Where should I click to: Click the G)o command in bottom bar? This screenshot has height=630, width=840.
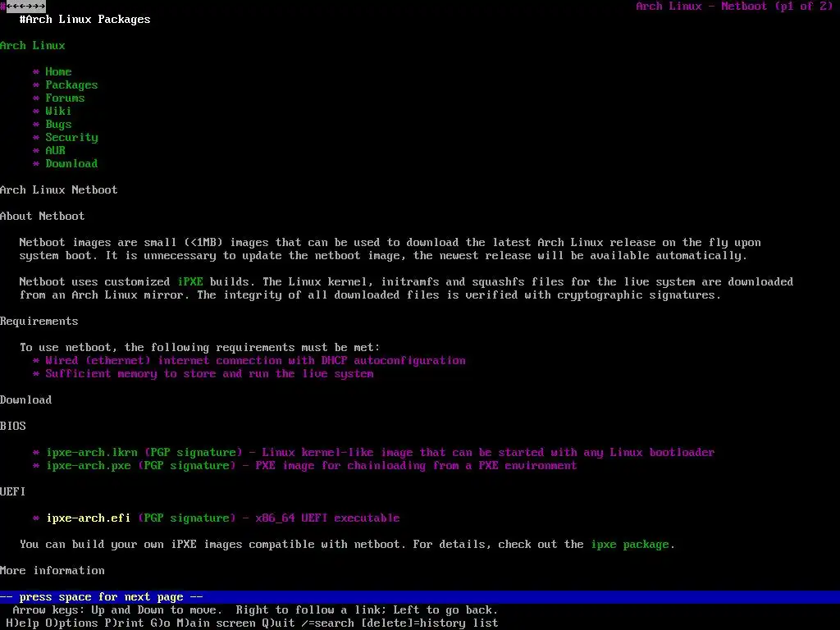pyautogui.click(x=161, y=623)
